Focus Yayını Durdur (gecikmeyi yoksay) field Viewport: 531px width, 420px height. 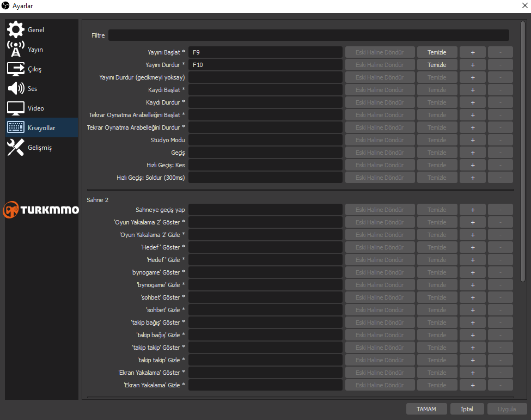(x=265, y=77)
